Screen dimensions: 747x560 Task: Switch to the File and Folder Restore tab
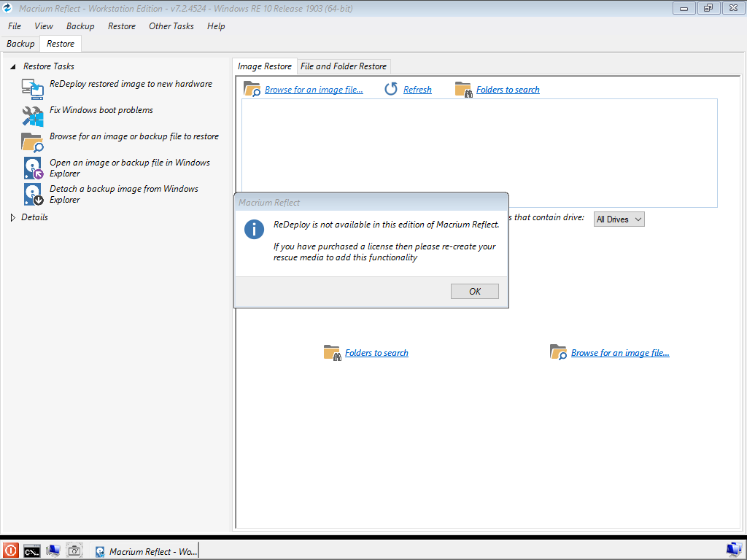click(344, 66)
